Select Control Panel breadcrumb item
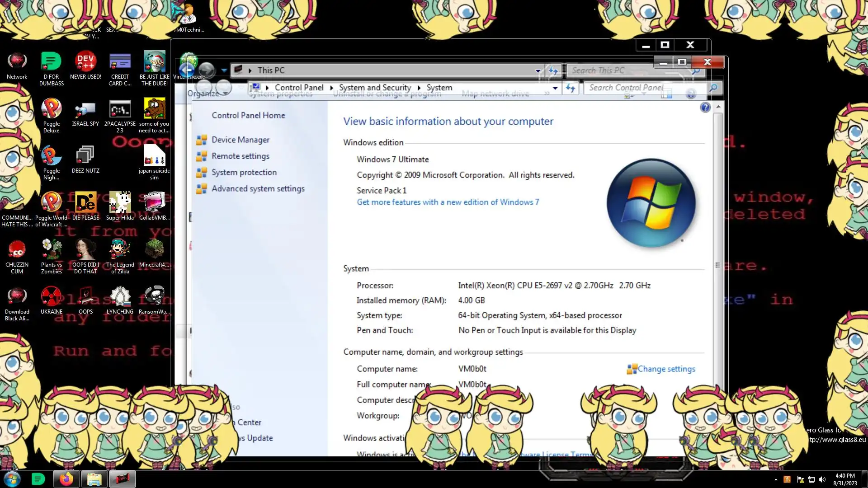Viewport: 868px width, 488px height. click(x=299, y=88)
